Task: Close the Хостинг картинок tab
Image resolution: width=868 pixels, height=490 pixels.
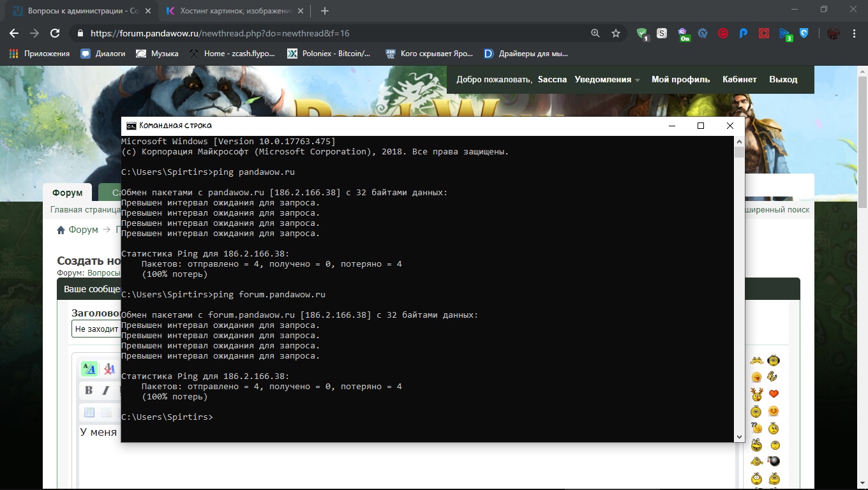Action: pos(300,11)
